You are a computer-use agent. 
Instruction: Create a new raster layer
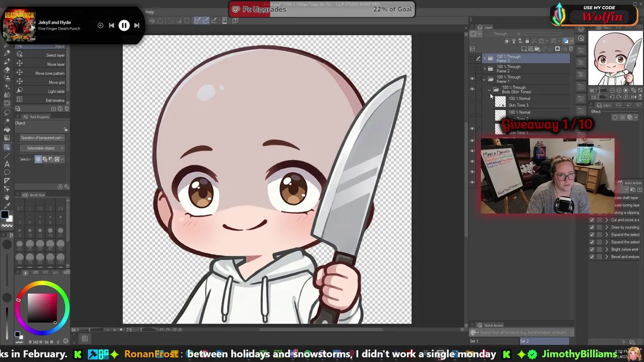click(x=524, y=49)
